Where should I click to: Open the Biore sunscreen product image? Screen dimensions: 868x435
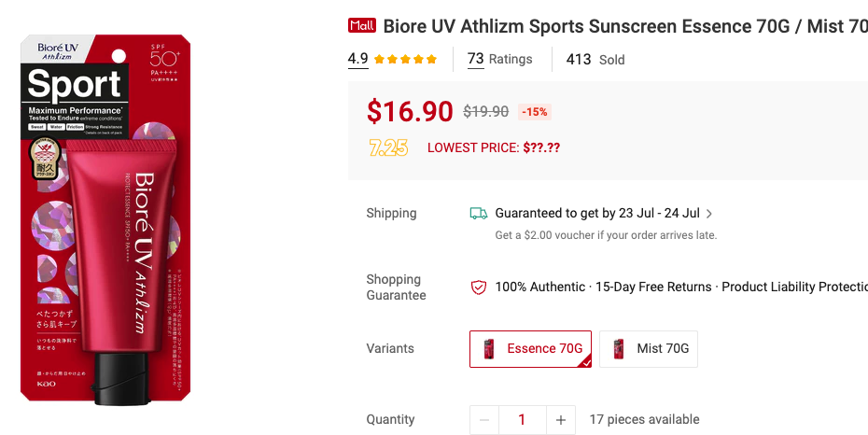[105, 219]
